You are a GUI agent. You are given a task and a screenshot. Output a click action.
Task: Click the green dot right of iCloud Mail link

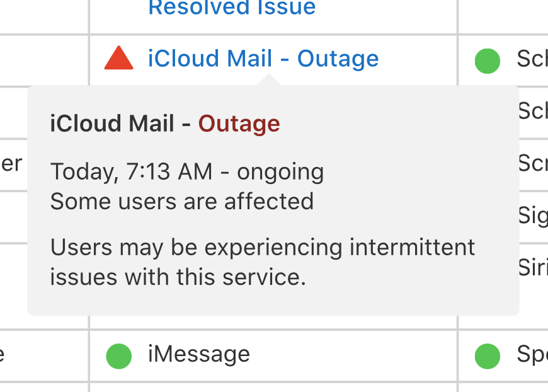(487, 61)
